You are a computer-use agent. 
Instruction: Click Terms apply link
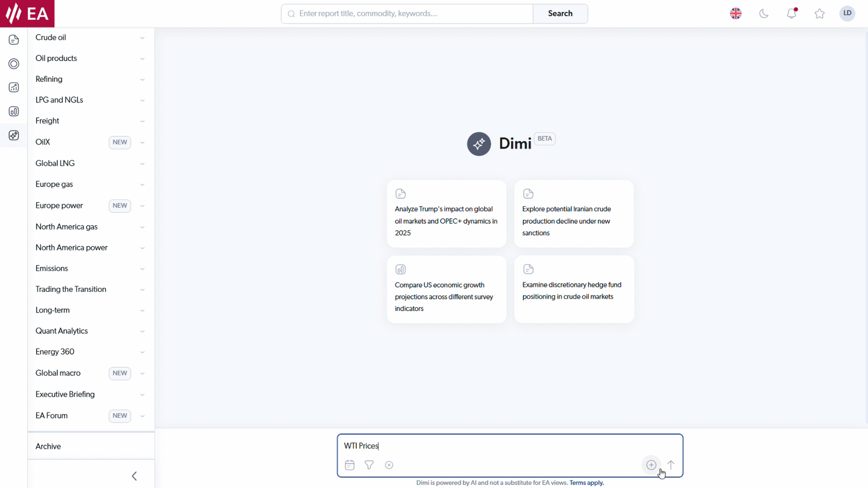(587, 483)
